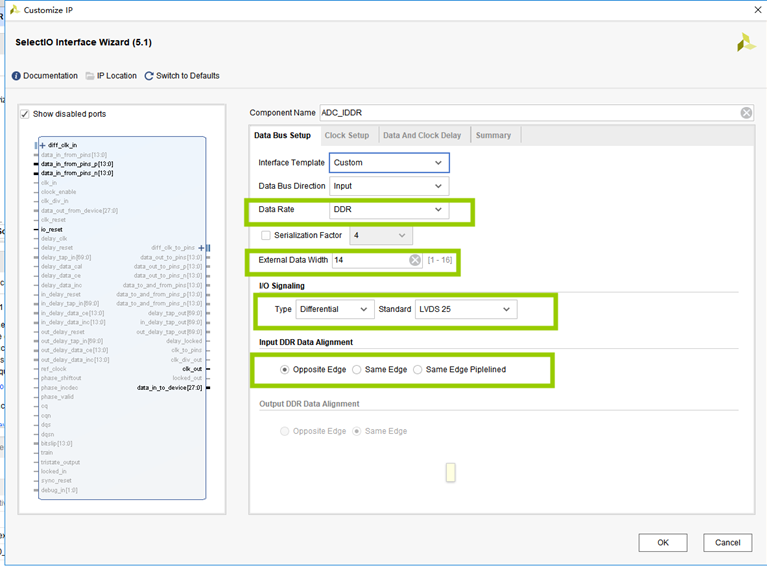
Task: Click the Switch to Defaults refresh icon
Action: pyautogui.click(x=149, y=76)
